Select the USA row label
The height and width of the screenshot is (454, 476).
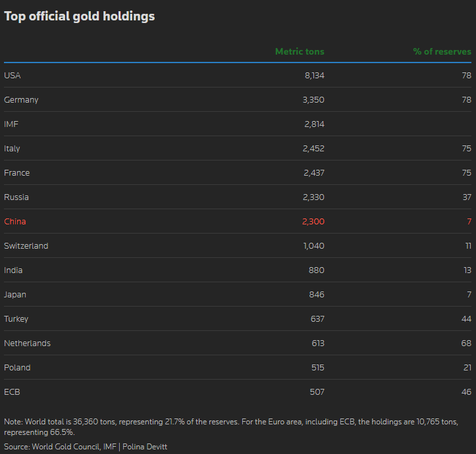13,76
